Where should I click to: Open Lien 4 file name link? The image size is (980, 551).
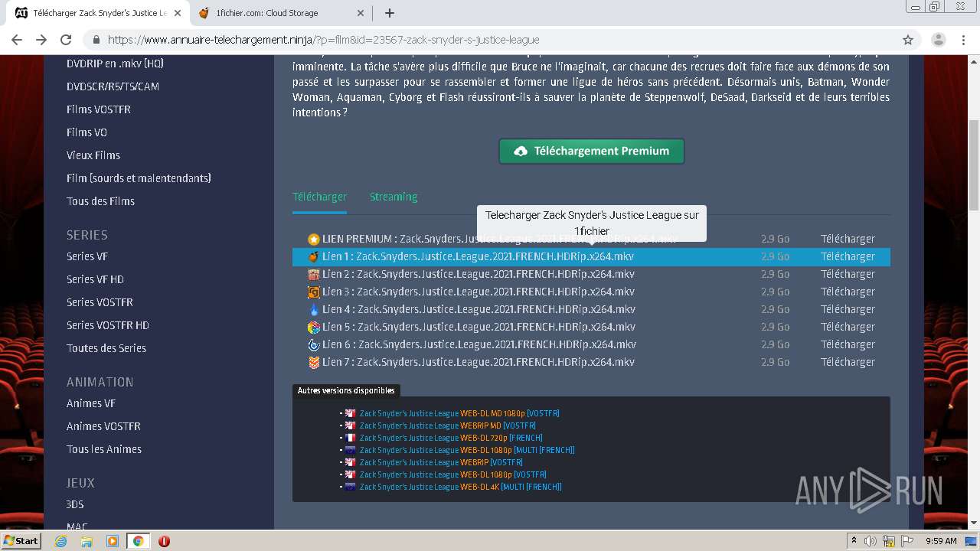tap(479, 309)
